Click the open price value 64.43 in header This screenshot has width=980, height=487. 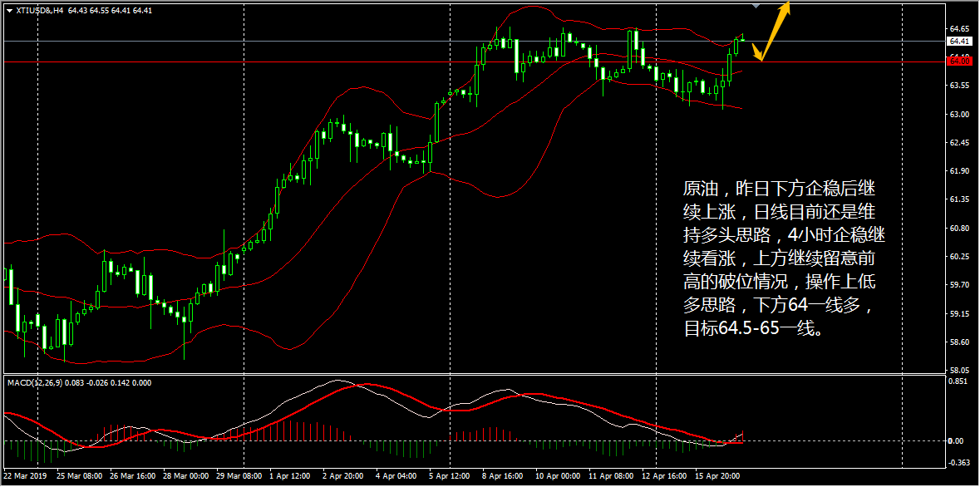[x=76, y=11]
